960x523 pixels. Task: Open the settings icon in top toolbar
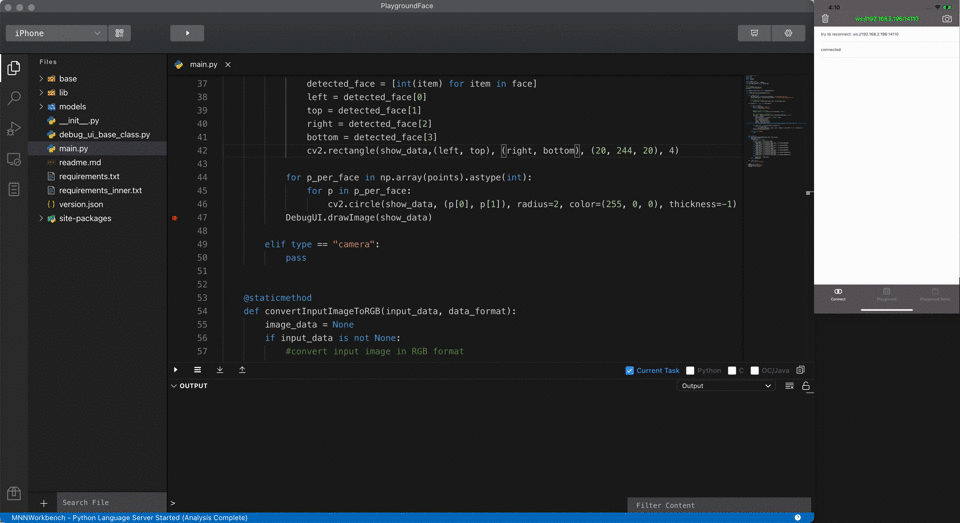(x=789, y=33)
